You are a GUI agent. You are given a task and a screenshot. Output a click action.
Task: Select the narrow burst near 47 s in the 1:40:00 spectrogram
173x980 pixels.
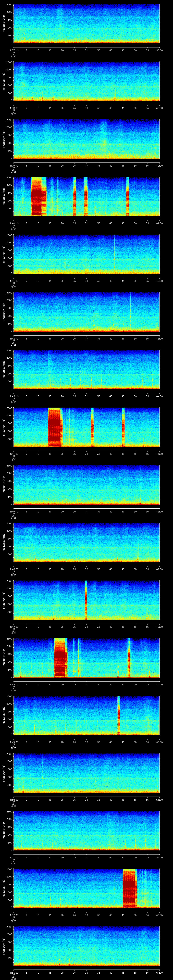[x=127, y=197]
